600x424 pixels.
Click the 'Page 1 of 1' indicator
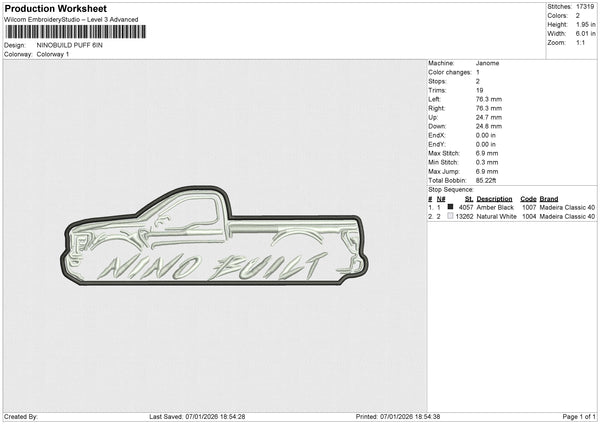[x=579, y=417]
